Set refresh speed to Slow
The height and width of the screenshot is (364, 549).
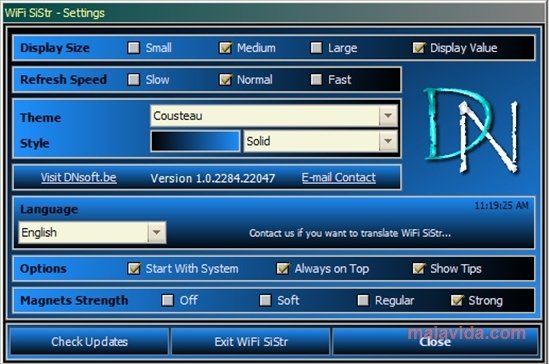pos(134,79)
